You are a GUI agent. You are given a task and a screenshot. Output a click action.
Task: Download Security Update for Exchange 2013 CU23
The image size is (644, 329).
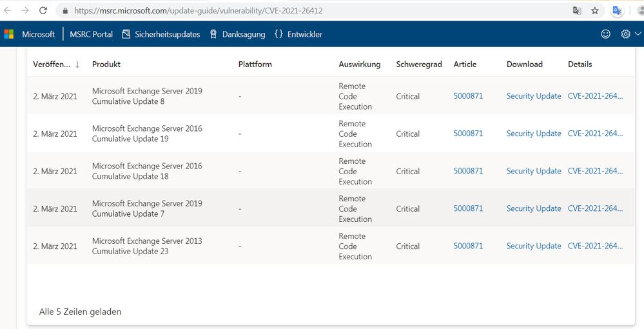click(x=533, y=246)
